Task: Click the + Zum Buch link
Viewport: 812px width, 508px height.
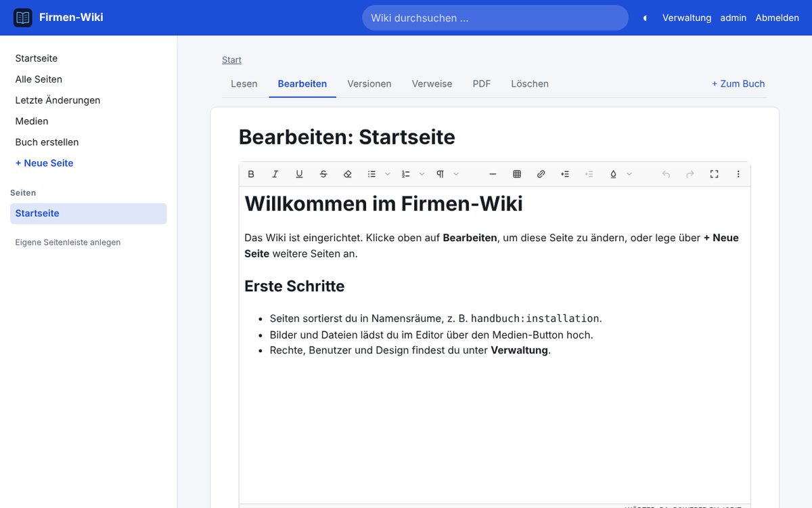Action: (x=738, y=84)
